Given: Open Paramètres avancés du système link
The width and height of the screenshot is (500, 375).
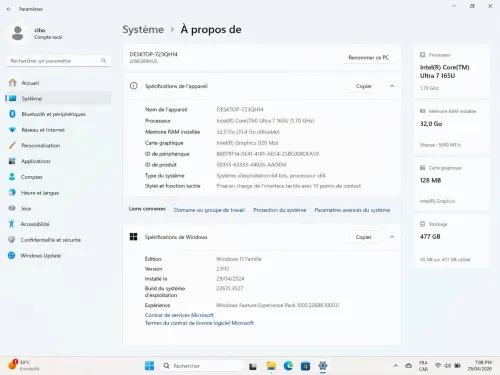Looking at the screenshot, I should tap(352, 210).
